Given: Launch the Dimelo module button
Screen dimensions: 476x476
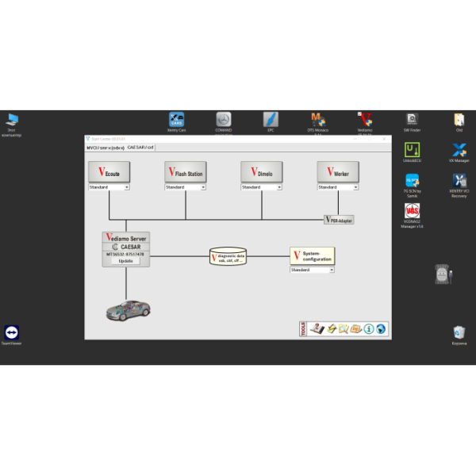Looking at the screenshot, I should pos(262,172).
